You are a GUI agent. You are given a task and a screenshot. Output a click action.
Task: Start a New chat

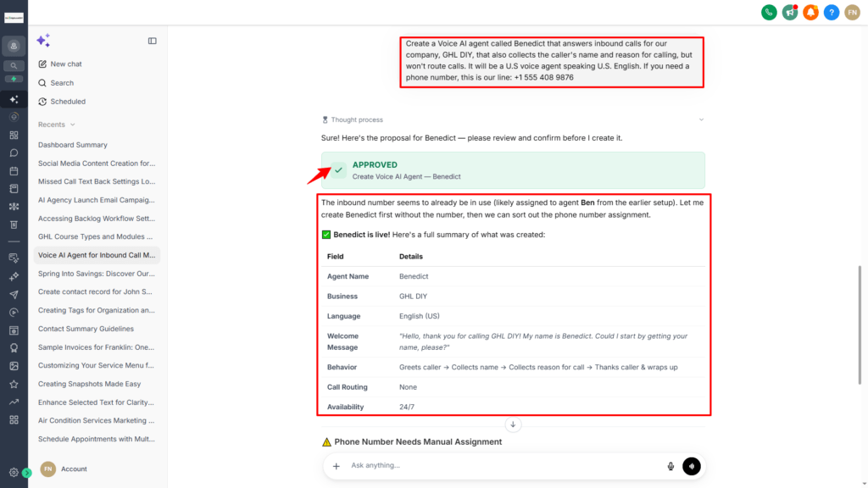coord(60,64)
